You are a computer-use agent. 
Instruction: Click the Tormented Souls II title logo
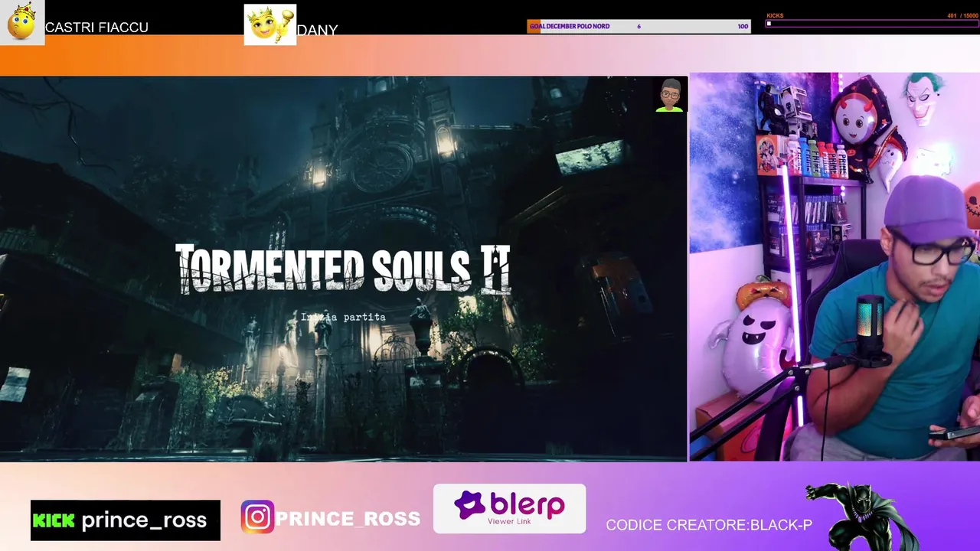coord(343,269)
